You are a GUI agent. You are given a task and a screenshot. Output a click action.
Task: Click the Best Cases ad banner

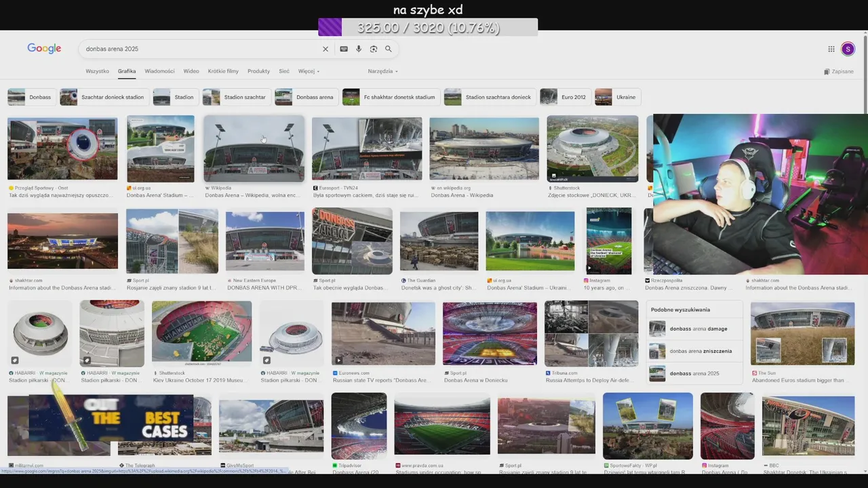coord(112,419)
